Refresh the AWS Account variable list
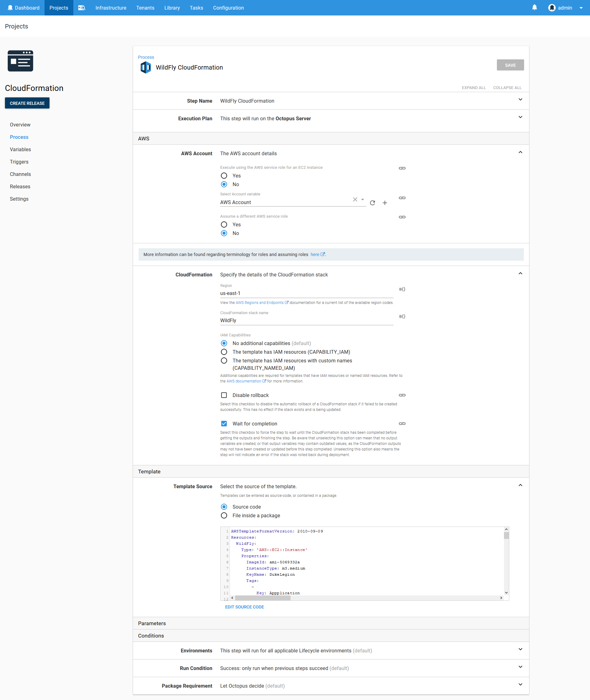This screenshot has width=590, height=700. (373, 203)
